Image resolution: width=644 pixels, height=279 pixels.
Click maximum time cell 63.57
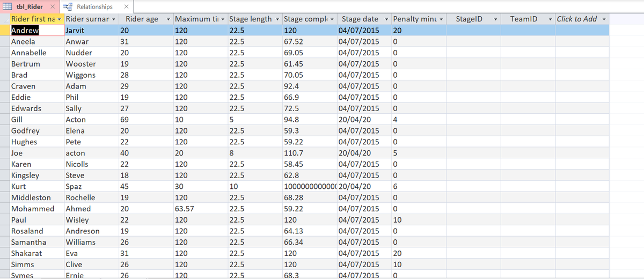coord(200,209)
